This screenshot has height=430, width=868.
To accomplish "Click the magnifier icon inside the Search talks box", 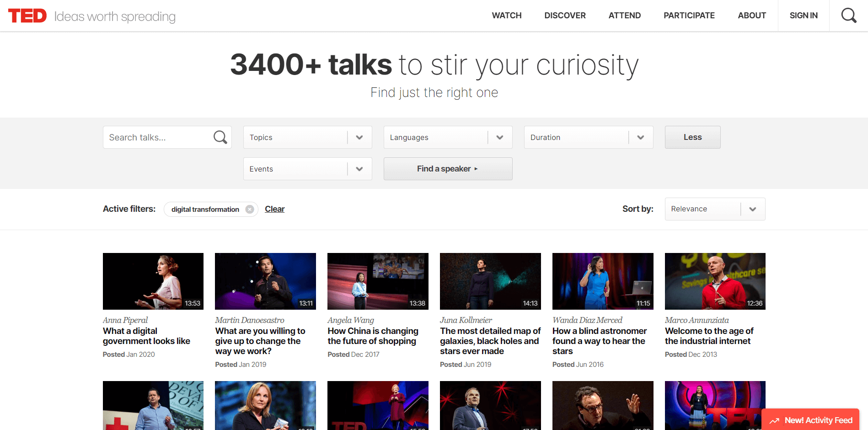I will coord(220,137).
